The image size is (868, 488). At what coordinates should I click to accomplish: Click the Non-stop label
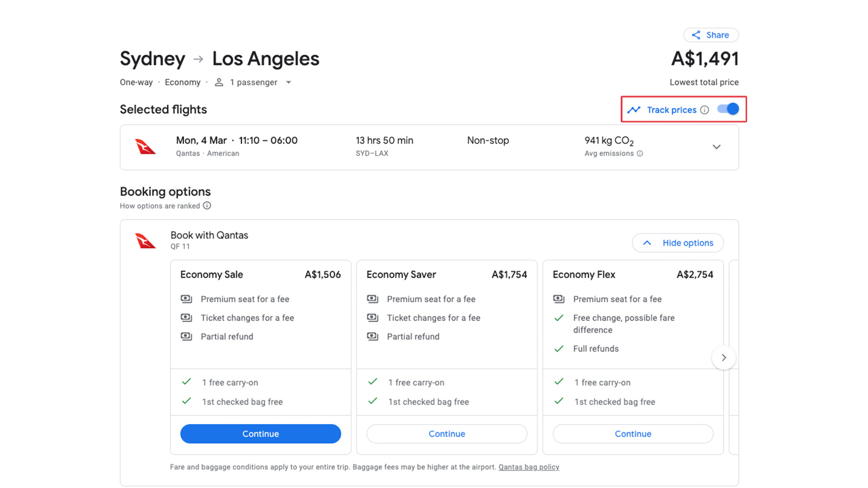click(x=488, y=140)
